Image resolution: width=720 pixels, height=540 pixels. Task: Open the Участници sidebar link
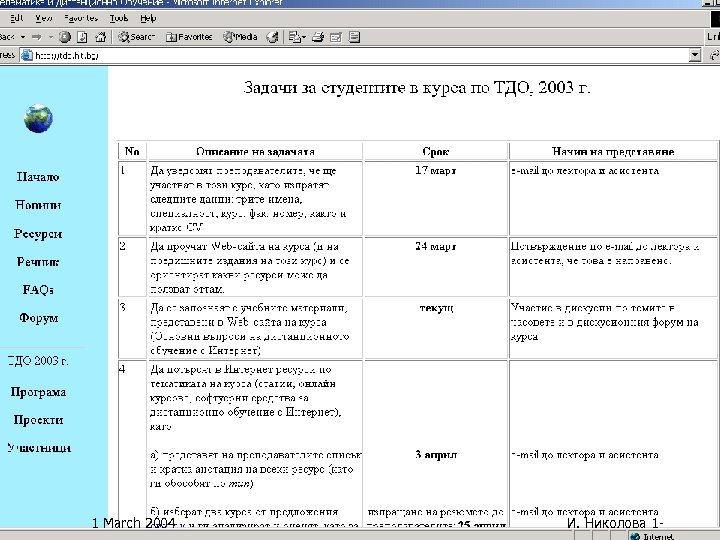[x=39, y=448]
